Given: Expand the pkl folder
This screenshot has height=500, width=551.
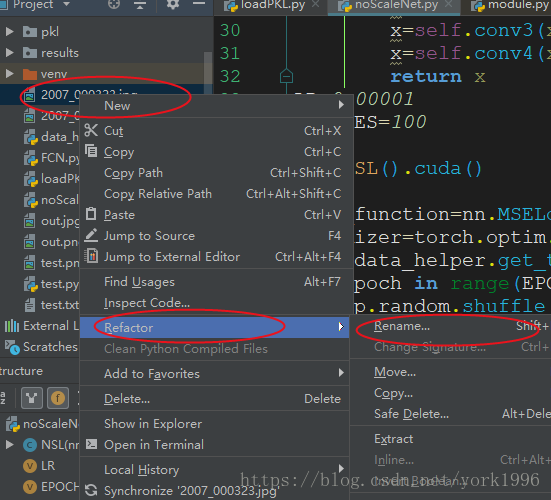Looking at the screenshot, I should [x=9, y=32].
